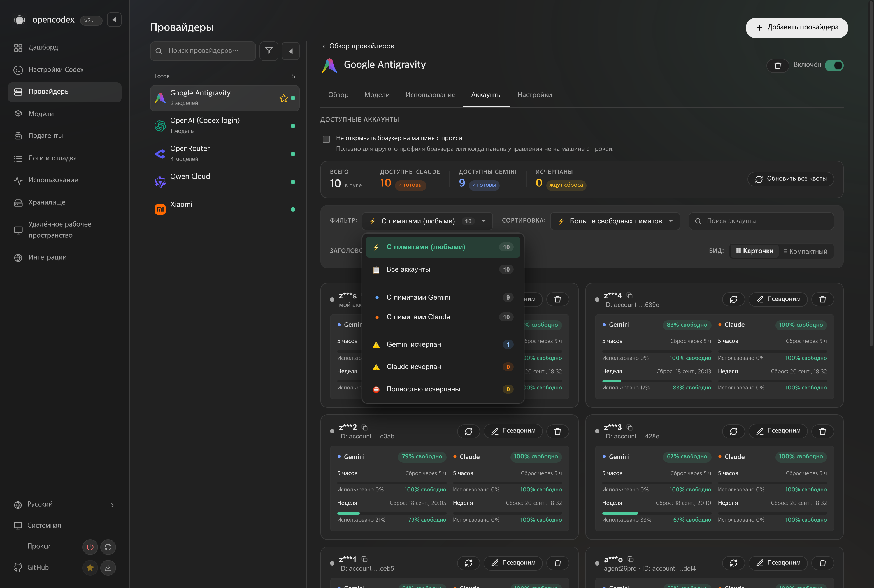
Task: Copy the z***2 account name
Action: pos(365,428)
